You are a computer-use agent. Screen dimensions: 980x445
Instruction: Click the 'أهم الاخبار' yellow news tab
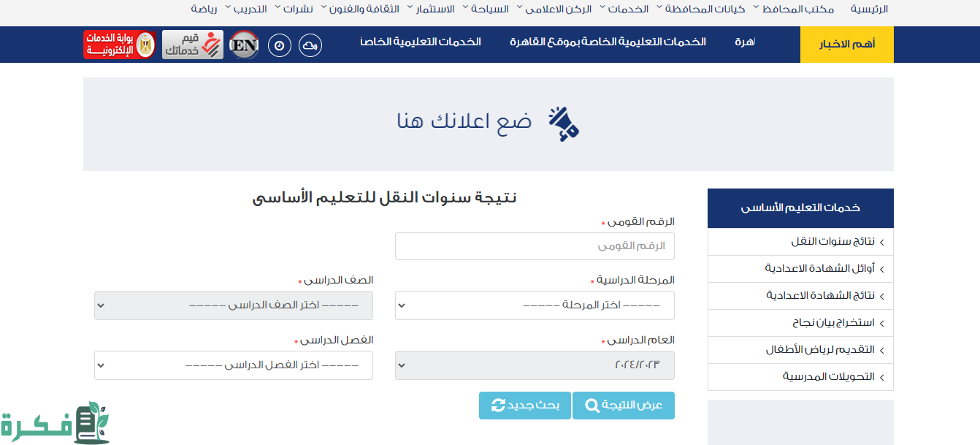tap(847, 45)
